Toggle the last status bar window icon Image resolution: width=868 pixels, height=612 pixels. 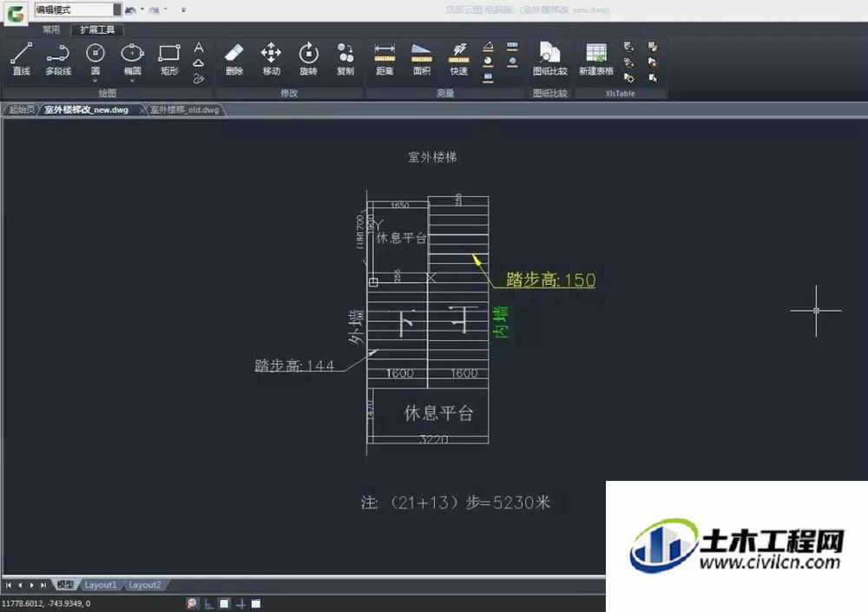coord(256,603)
